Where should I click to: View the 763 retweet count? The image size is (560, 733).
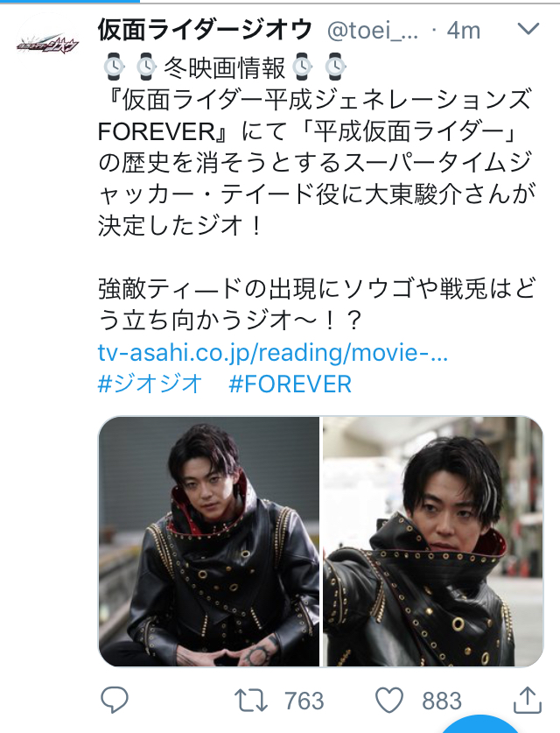click(304, 701)
